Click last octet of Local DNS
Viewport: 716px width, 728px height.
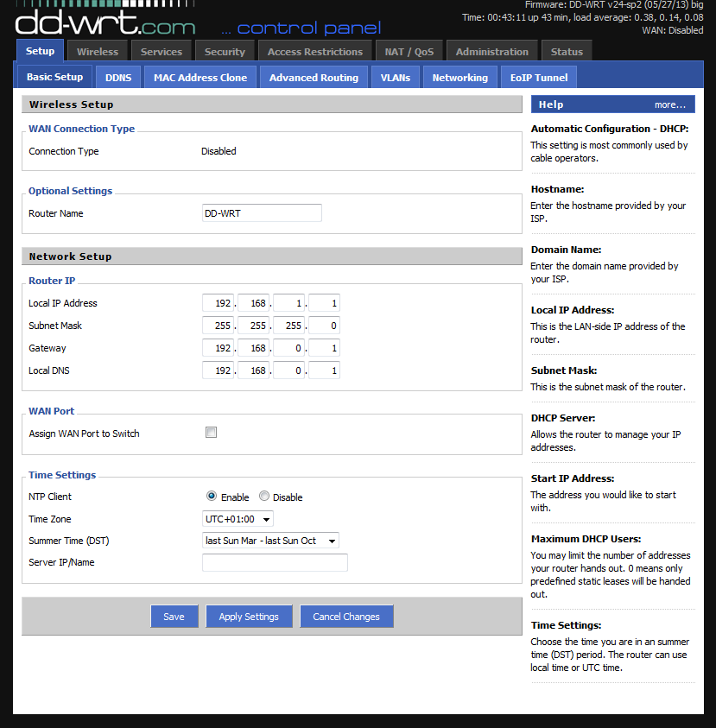[x=324, y=370]
